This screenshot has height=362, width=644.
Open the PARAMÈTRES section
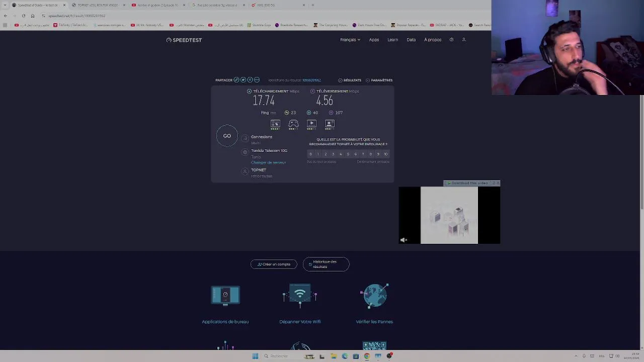[379, 80]
